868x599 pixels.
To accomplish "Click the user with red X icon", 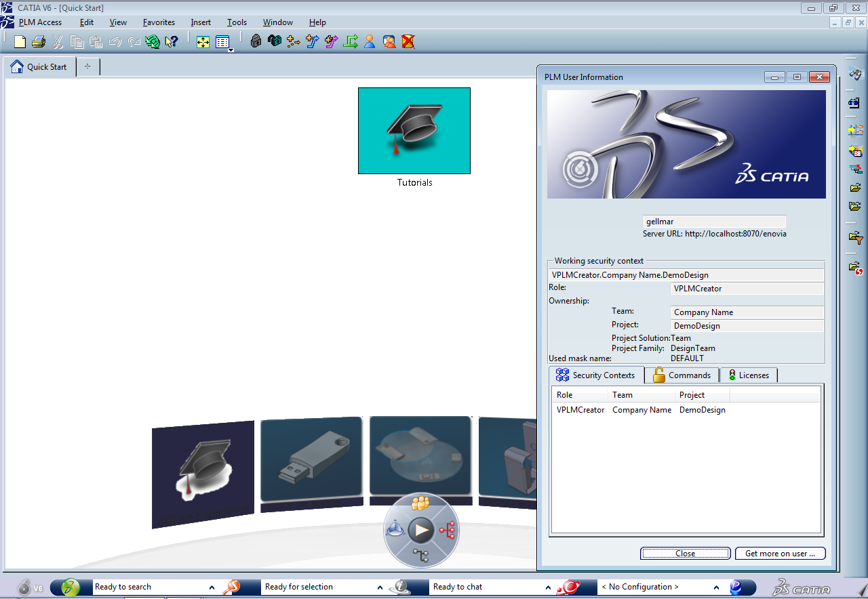I will (x=408, y=41).
